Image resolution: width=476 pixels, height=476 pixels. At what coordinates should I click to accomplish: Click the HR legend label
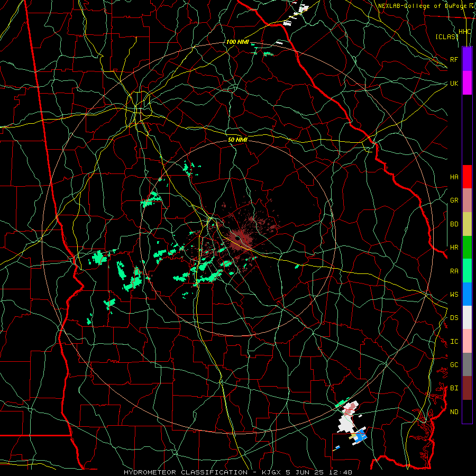point(454,248)
